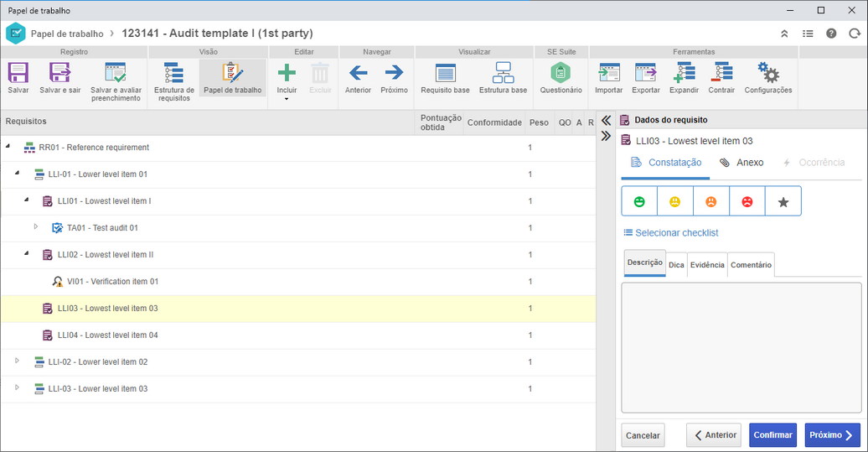Select VI01 - Verification item 01 row
The height and width of the screenshot is (452, 868).
coord(298,282)
